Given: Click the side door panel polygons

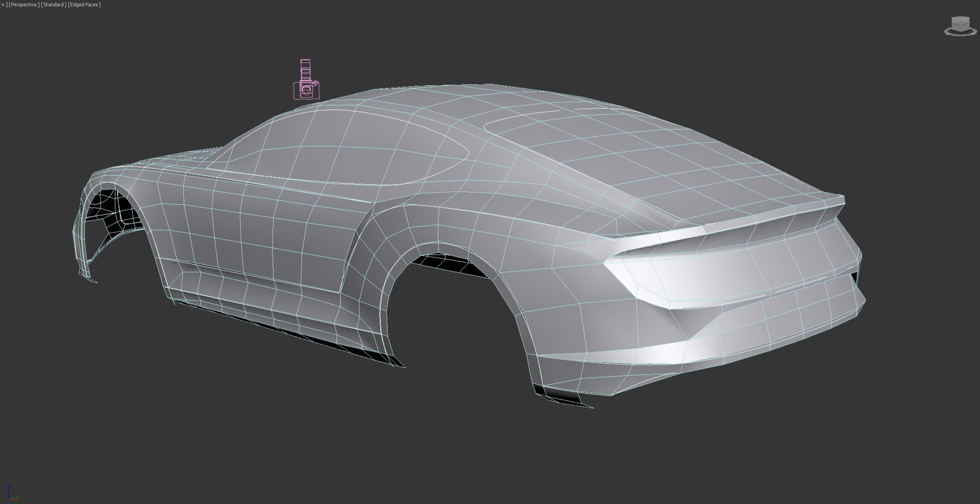Looking at the screenshot, I should point(255,230).
